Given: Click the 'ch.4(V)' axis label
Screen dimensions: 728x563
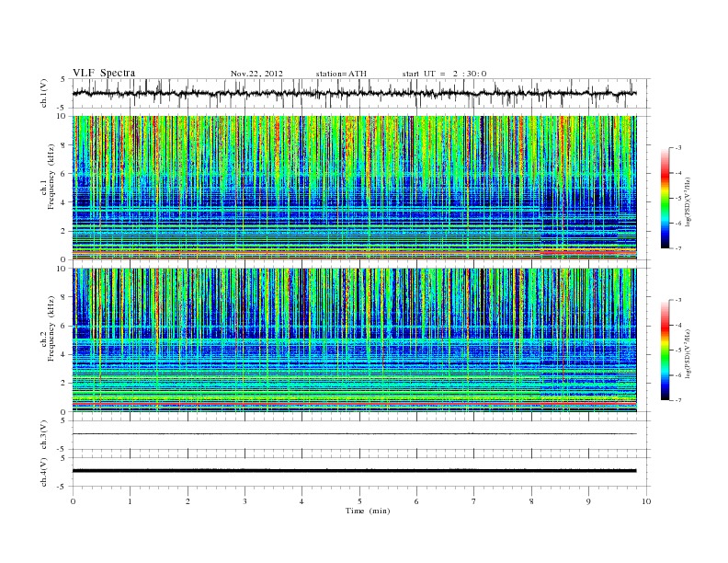Looking at the screenshot, I should [43, 472].
